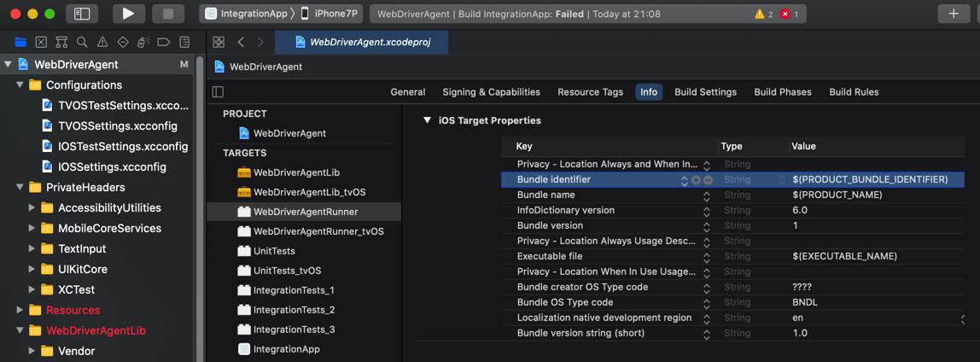The image size is (980, 362).
Task: Remove the Bundle identifier row with minus button
Action: [x=708, y=180]
